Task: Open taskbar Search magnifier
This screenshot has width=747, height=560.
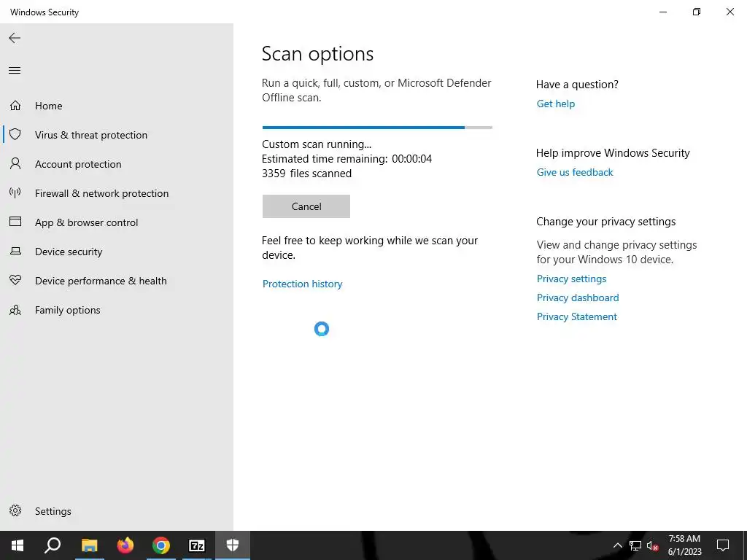Action: tap(53, 545)
